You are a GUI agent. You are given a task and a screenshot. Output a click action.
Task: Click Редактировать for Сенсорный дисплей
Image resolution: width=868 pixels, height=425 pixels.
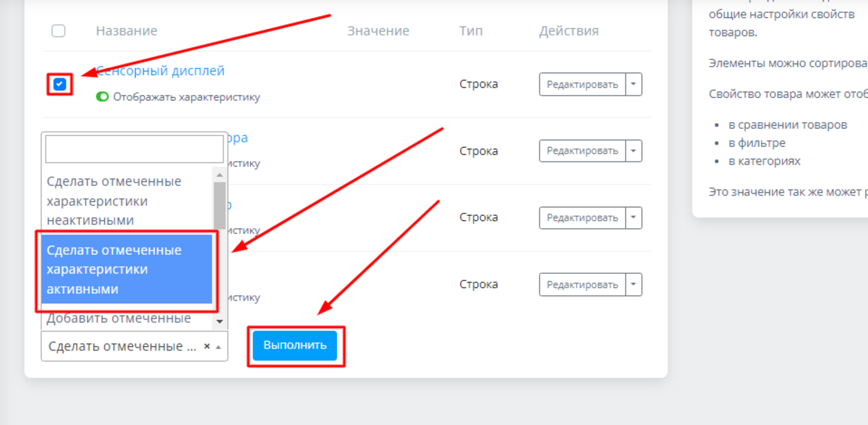582,85
